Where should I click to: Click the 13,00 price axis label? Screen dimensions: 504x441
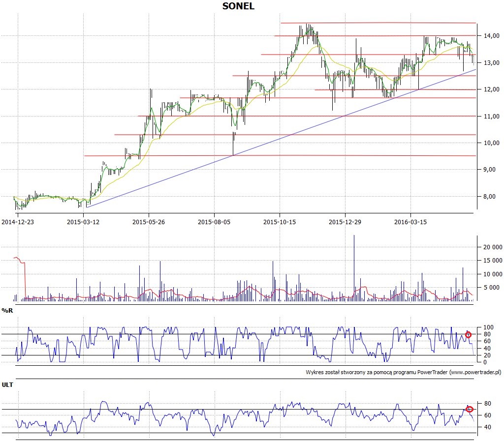(x=492, y=63)
